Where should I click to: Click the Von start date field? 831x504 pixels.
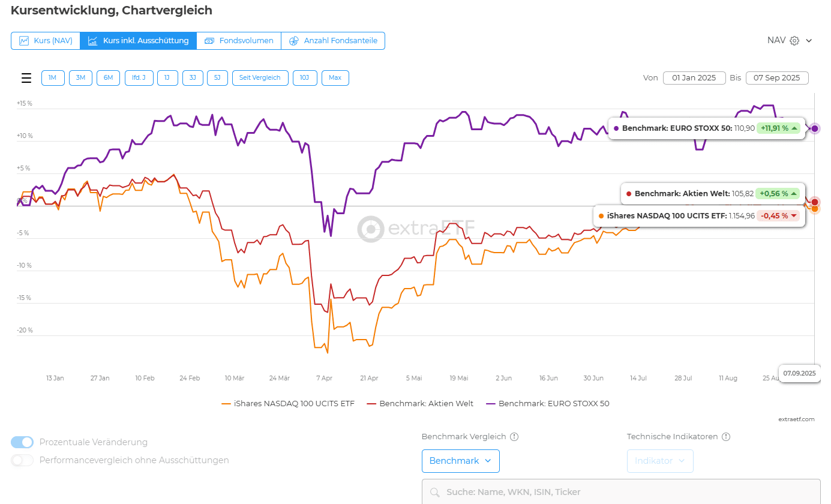694,78
